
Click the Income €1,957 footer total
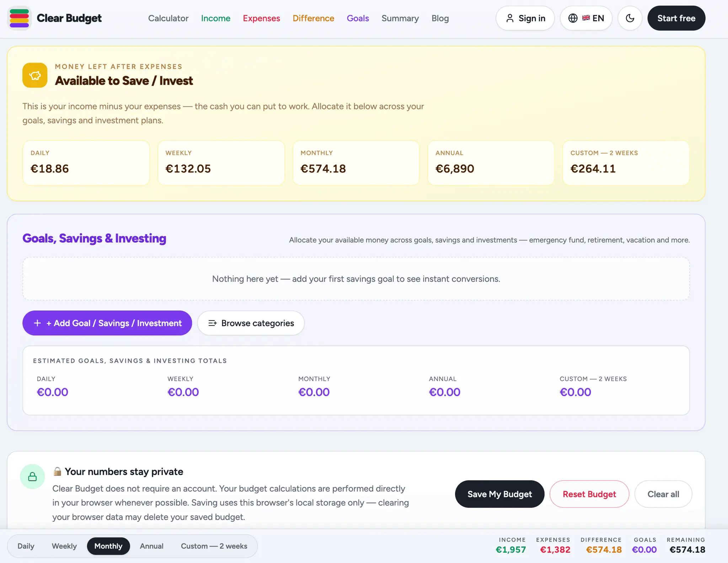pos(511,546)
